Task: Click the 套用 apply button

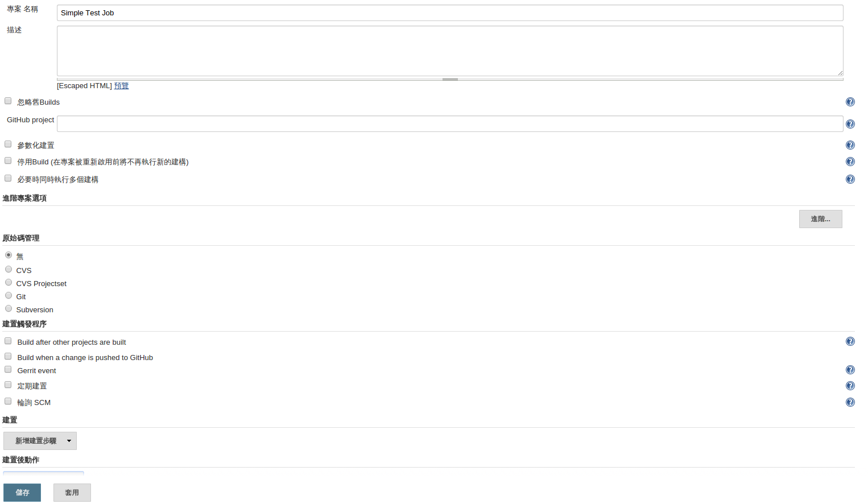Action: (72, 493)
